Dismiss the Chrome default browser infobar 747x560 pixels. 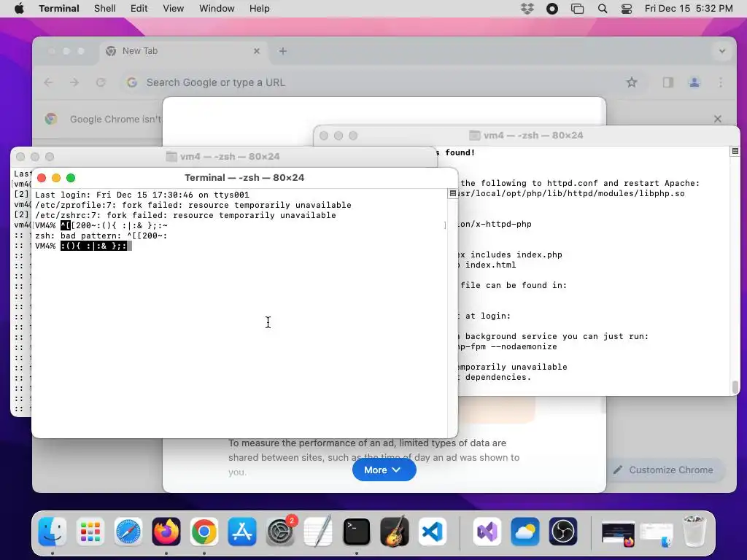[718, 119]
